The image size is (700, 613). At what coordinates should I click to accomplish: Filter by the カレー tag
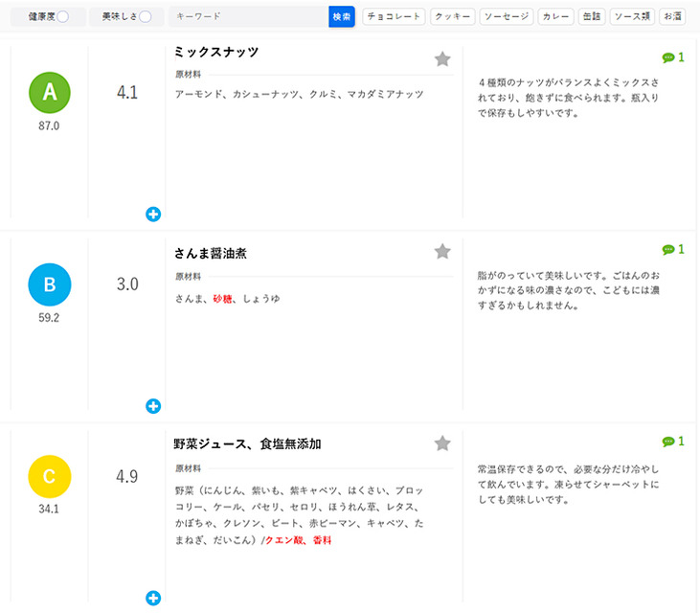[x=555, y=16]
